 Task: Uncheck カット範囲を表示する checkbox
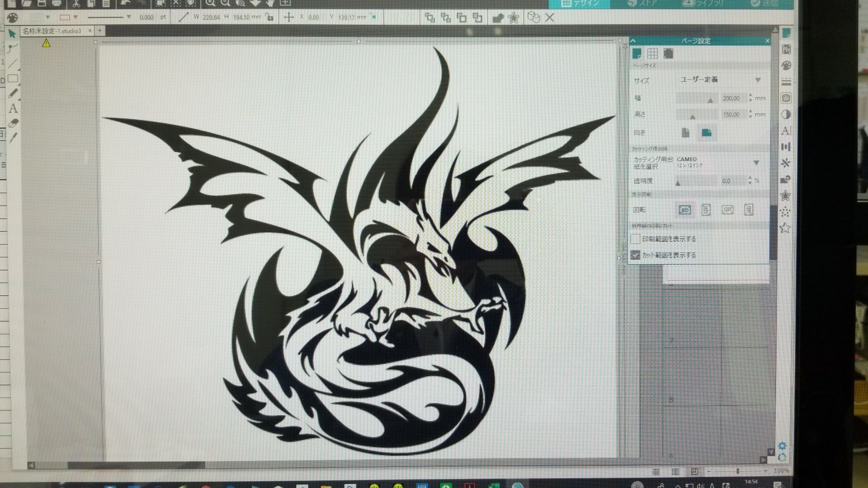pos(636,255)
